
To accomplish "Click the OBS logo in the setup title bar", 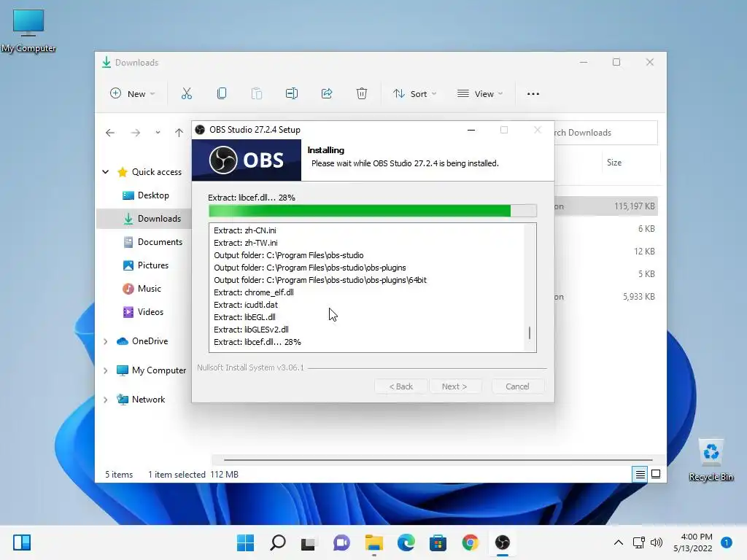I will (200, 130).
